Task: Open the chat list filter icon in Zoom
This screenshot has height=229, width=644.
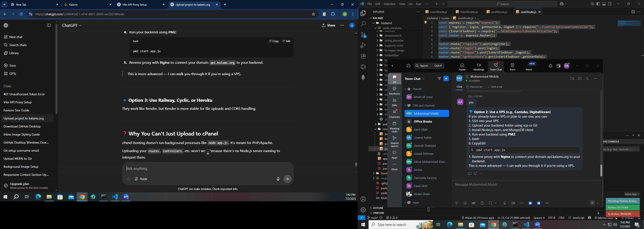Action: pyautogui.click(x=439, y=78)
